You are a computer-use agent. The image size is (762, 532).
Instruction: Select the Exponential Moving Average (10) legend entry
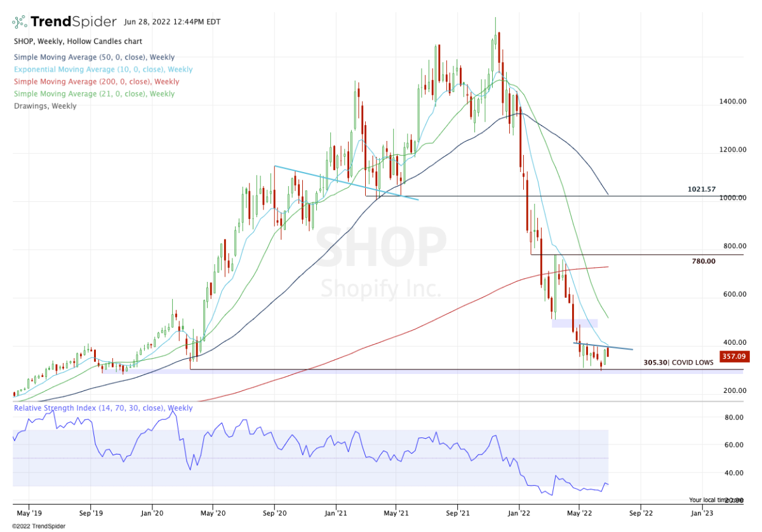[103, 69]
